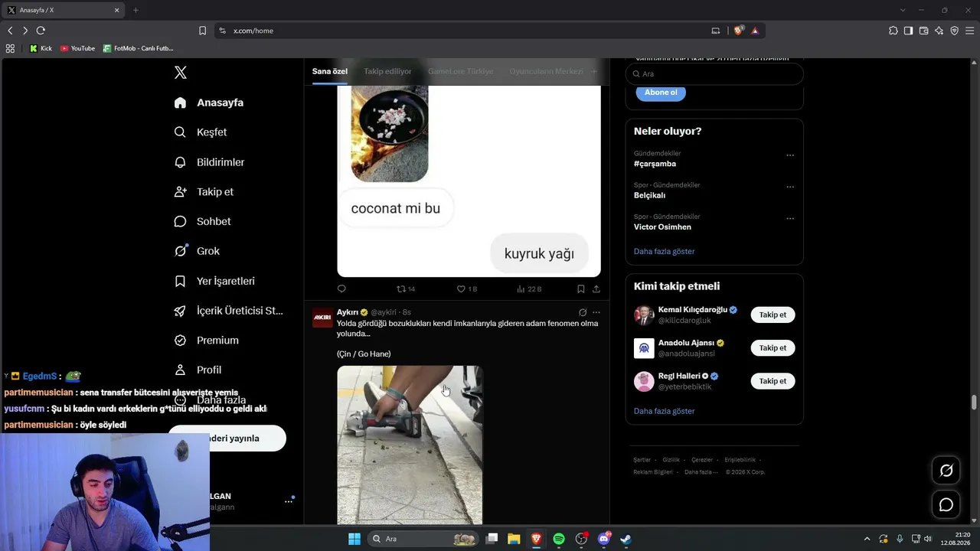The height and width of the screenshot is (551, 980).
Task: Switch to Sana özel tab
Action: (330, 71)
